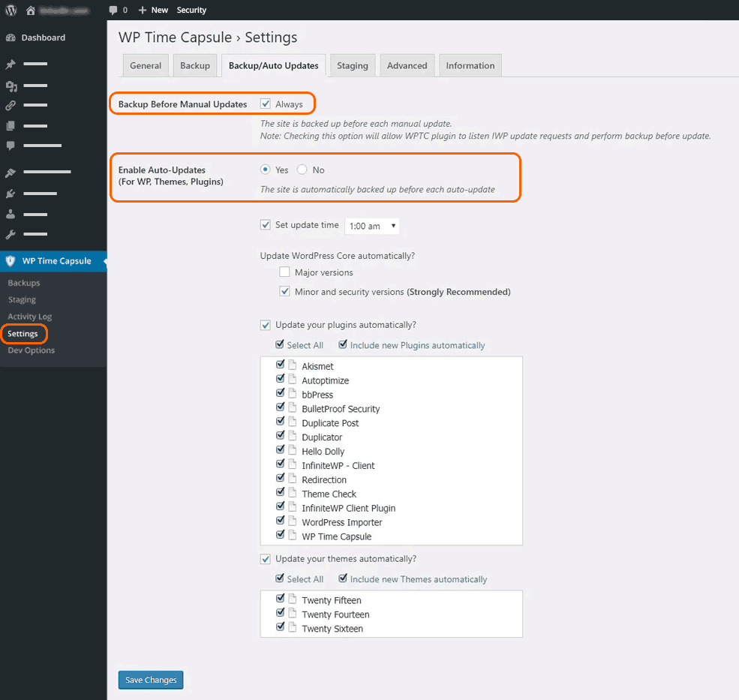The image size is (739, 700).
Task: Select No for Enable Auto-Updates
Action: 300,170
